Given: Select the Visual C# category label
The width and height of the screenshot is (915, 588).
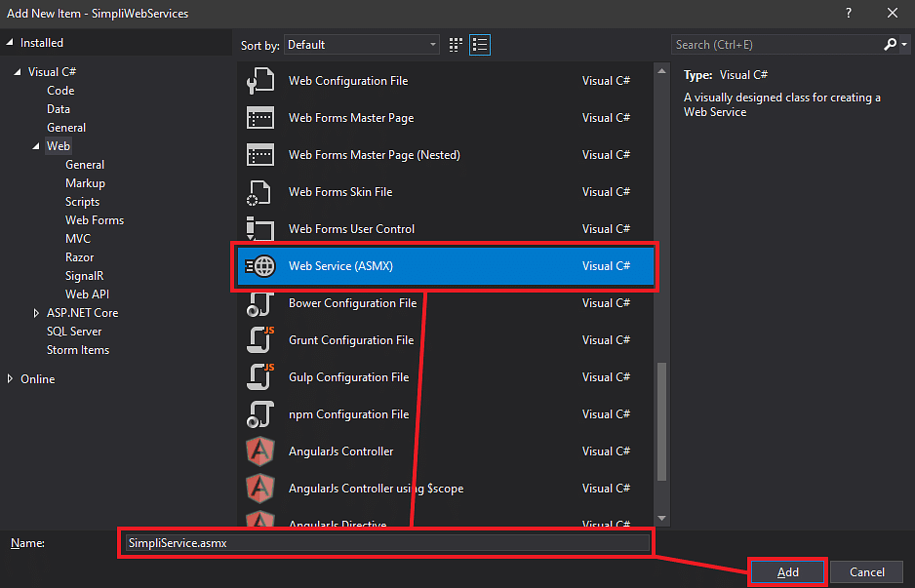Looking at the screenshot, I should coord(52,72).
